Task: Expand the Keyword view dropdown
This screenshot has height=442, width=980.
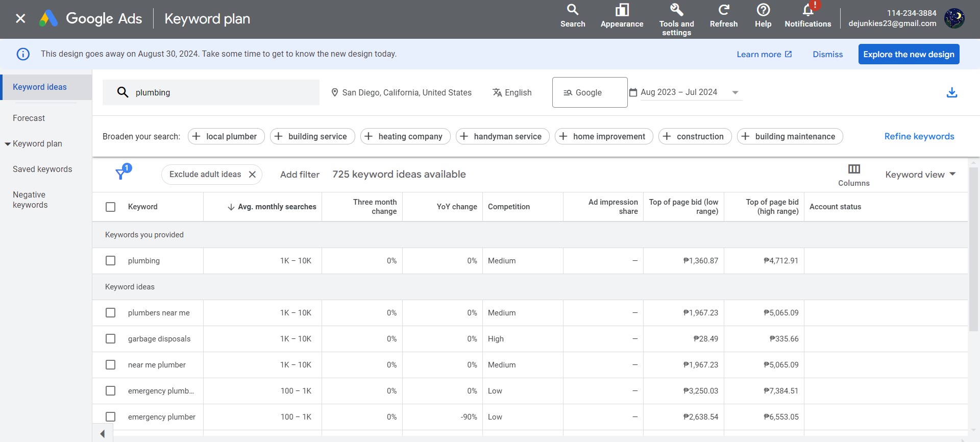Action: [x=920, y=175]
